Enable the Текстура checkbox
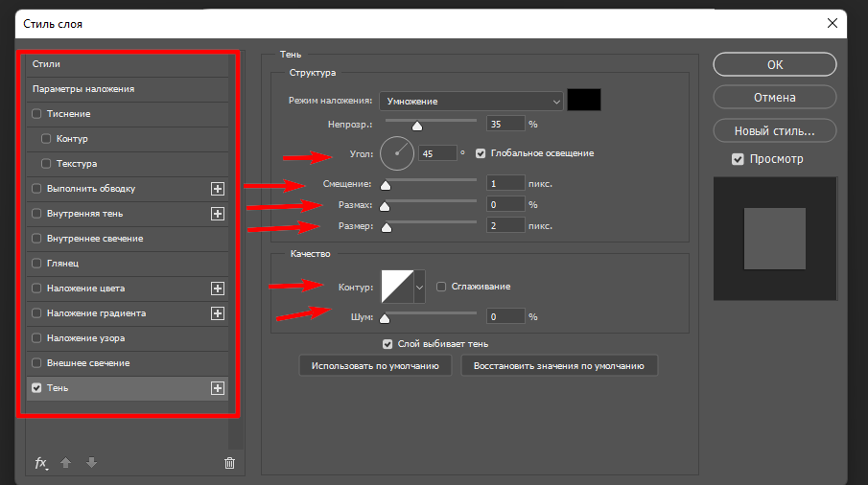Screen dimensions: 868x485 (x=46, y=163)
